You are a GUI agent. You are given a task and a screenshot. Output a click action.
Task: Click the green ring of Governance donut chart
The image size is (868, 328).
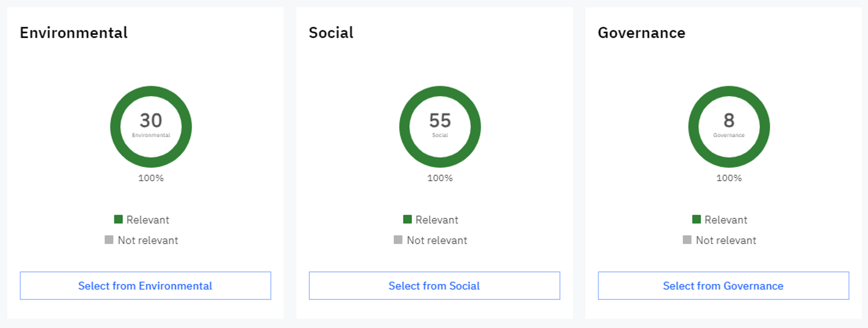(694, 127)
